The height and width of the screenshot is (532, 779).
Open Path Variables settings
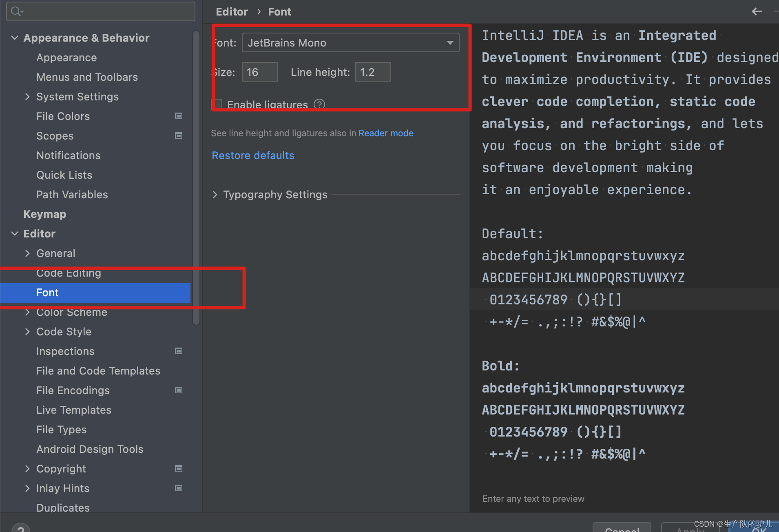(72, 195)
